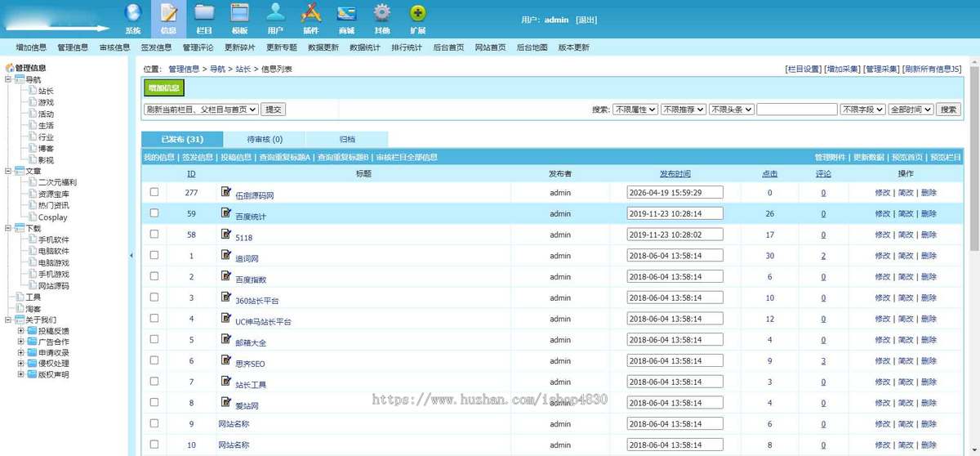980x456 pixels.
Task: Click the publish time field for ID 277
Action: pos(675,192)
